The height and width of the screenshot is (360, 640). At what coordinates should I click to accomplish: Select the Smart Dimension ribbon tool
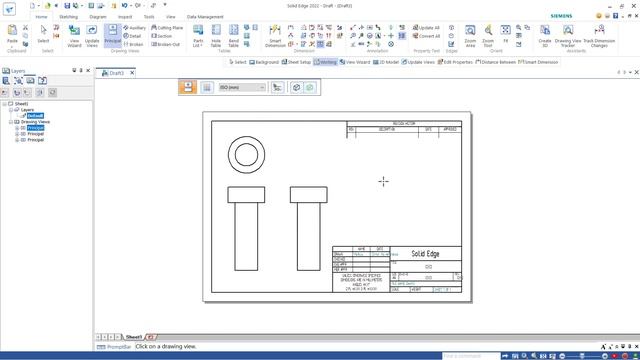pos(275,36)
